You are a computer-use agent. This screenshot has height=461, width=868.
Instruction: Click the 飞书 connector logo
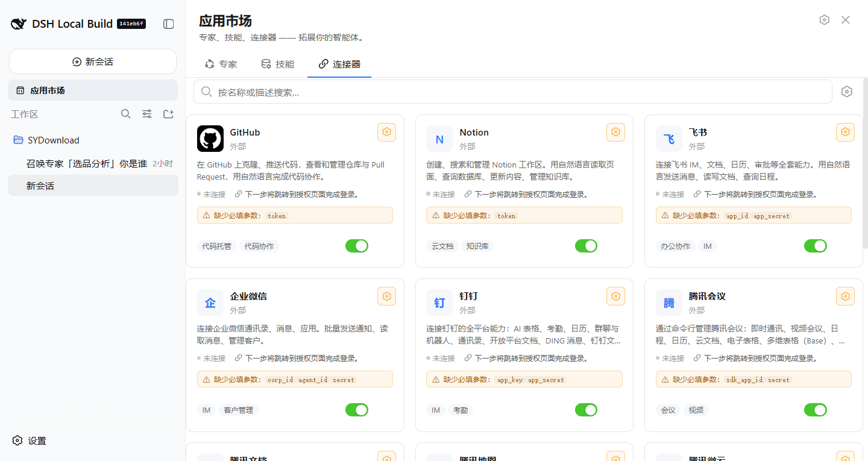[x=669, y=139]
